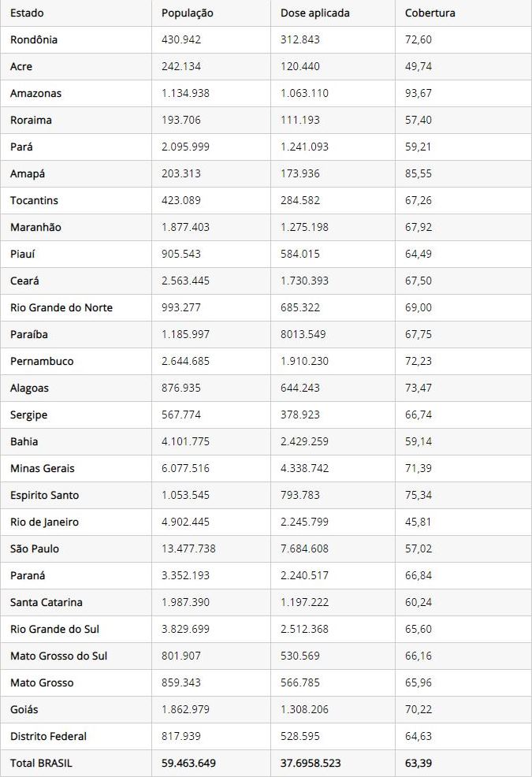Click Bahia's dose applied value 2.429.259
The width and height of the screenshot is (532, 777).
304,441
